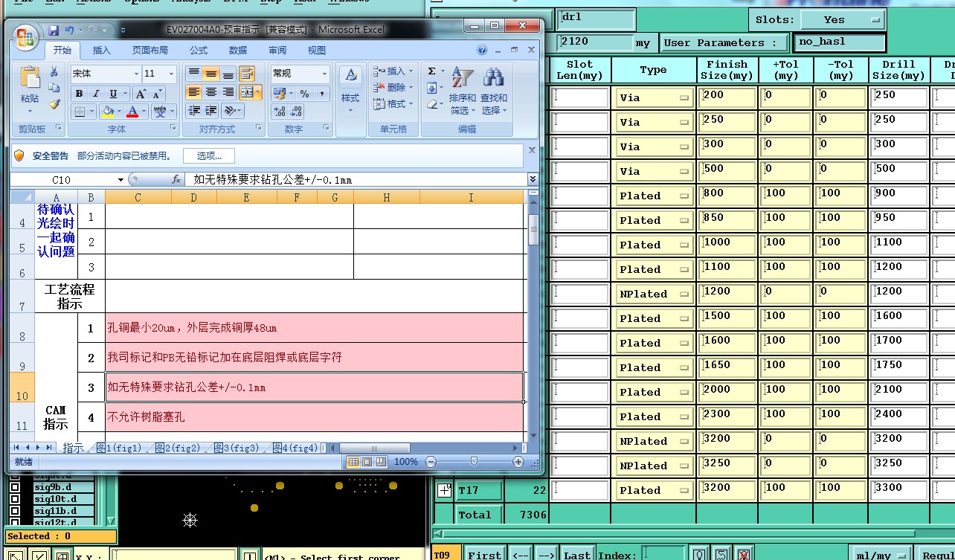Apply comma style number format

321,94
